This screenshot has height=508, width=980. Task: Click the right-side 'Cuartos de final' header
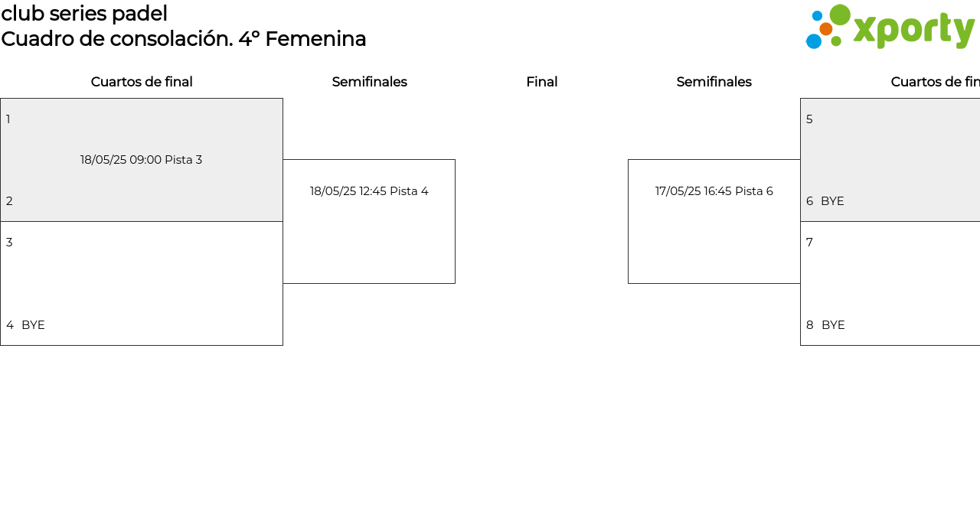click(934, 82)
